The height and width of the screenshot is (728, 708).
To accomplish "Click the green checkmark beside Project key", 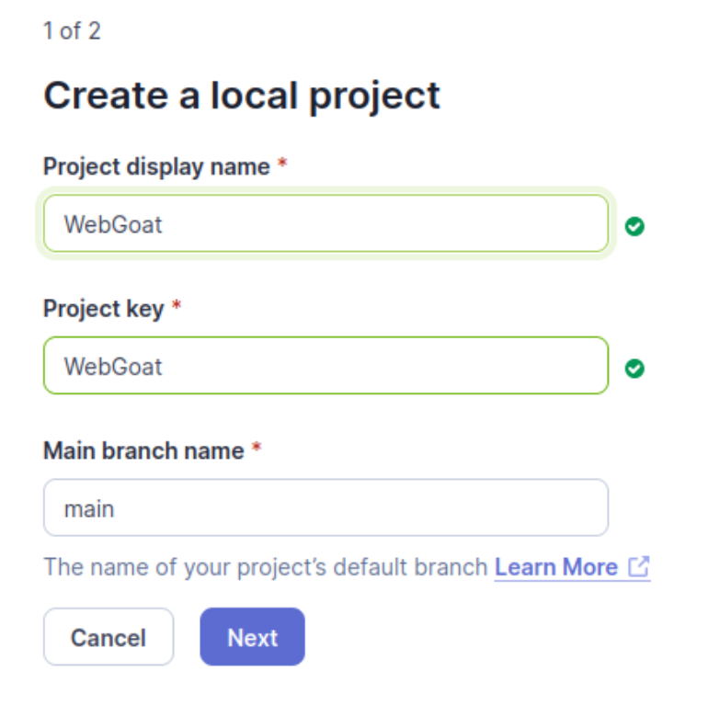I will coord(634,369).
